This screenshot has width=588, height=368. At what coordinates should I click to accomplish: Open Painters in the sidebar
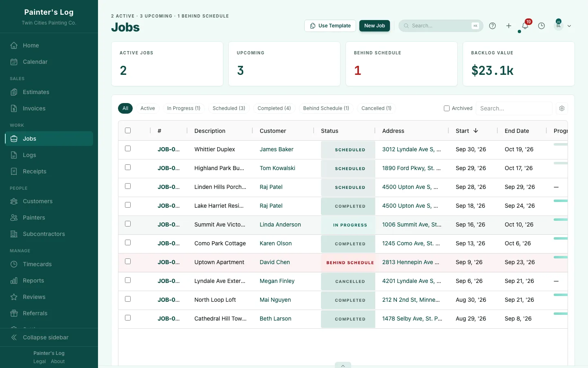pyautogui.click(x=49, y=218)
